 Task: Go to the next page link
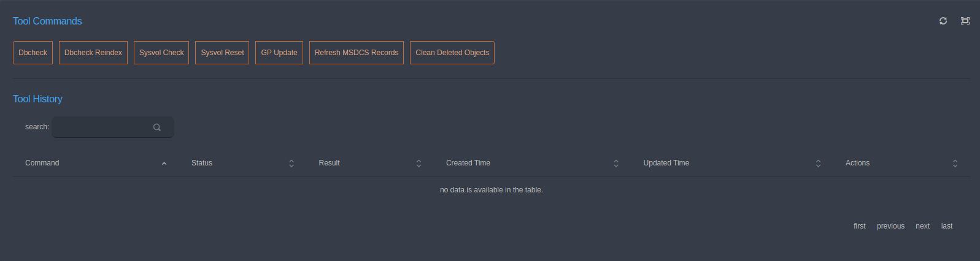[x=923, y=226]
